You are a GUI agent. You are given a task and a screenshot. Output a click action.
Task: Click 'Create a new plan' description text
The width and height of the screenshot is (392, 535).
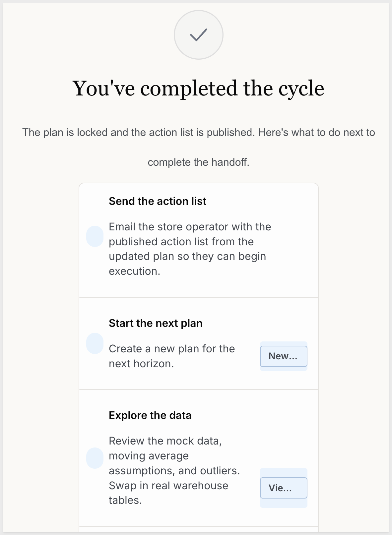point(172,356)
